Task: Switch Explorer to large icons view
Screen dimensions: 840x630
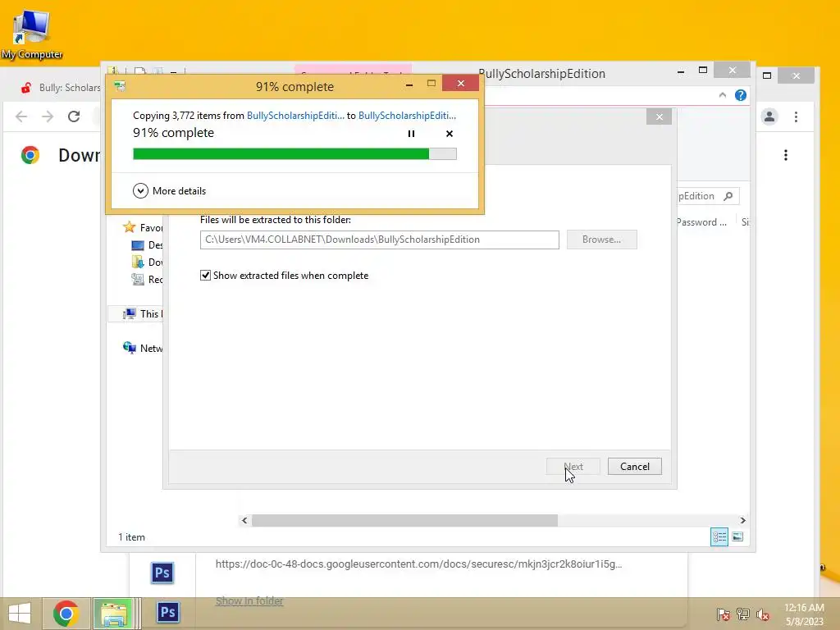Action: coord(737,536)
